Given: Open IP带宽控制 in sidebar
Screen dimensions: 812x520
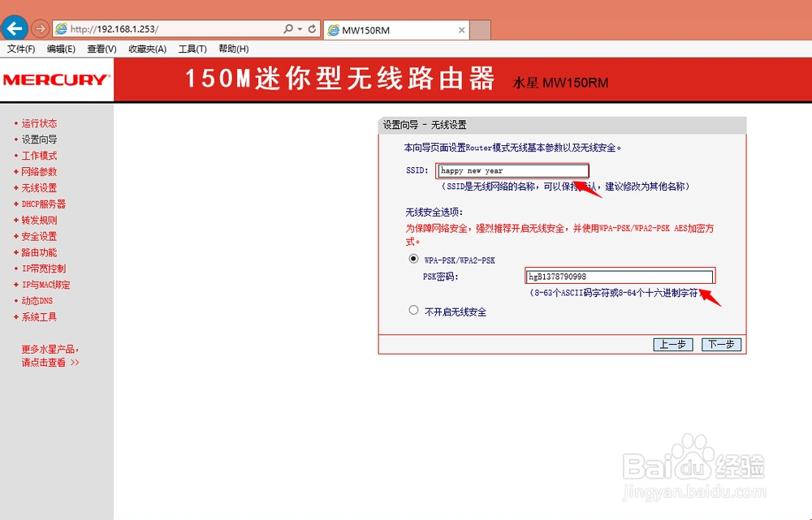Looking at the screenshot, I should tap(44, 268).
